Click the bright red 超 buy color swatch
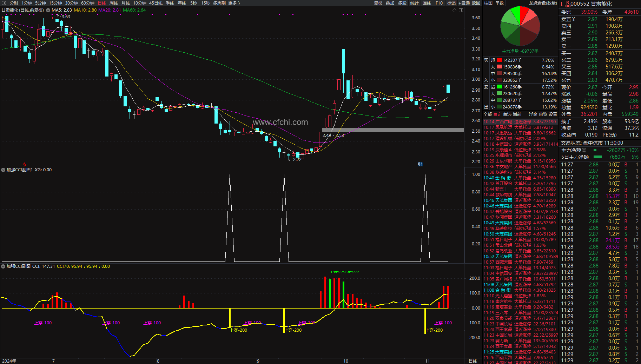The width and height of the screenshot is (641, 364). [499, 60]
